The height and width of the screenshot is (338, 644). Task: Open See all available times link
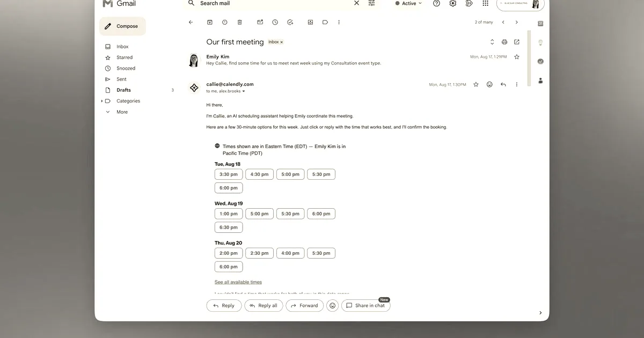238,282
